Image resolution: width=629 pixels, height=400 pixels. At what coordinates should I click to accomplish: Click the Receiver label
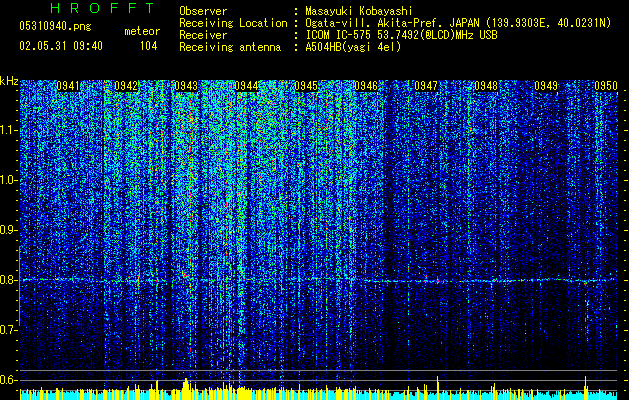203,35
